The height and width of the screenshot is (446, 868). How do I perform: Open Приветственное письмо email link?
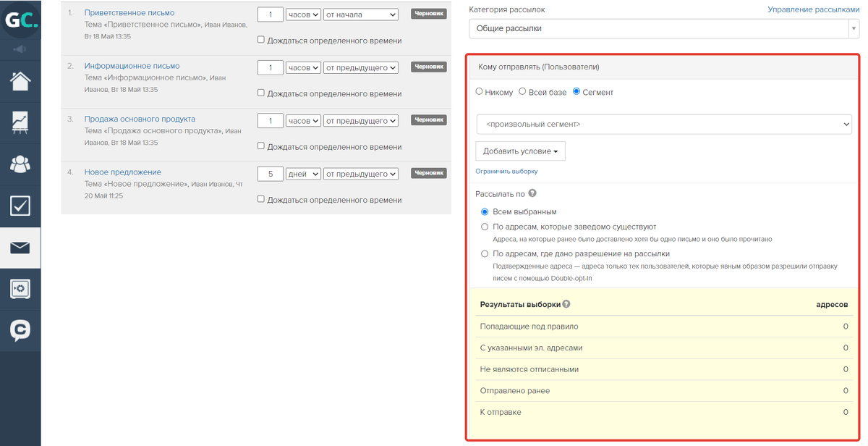click(x=129, y=13)
